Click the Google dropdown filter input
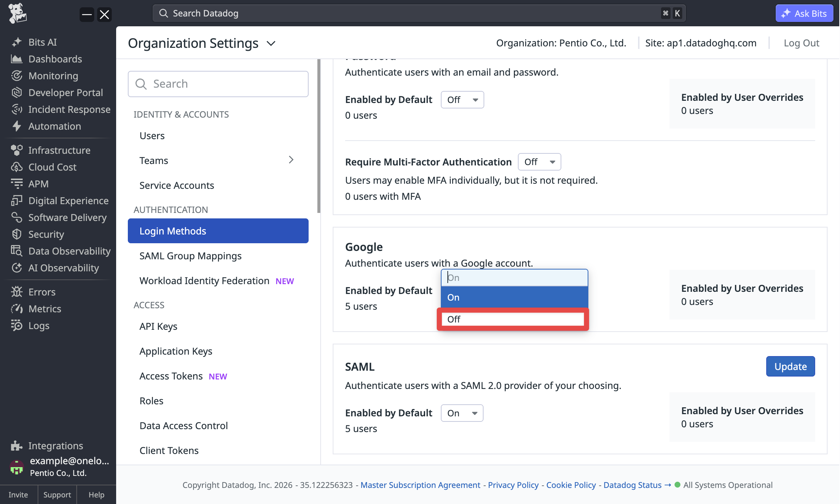The image size is (840, 504). pyautogui.click(x=514, y=278)
